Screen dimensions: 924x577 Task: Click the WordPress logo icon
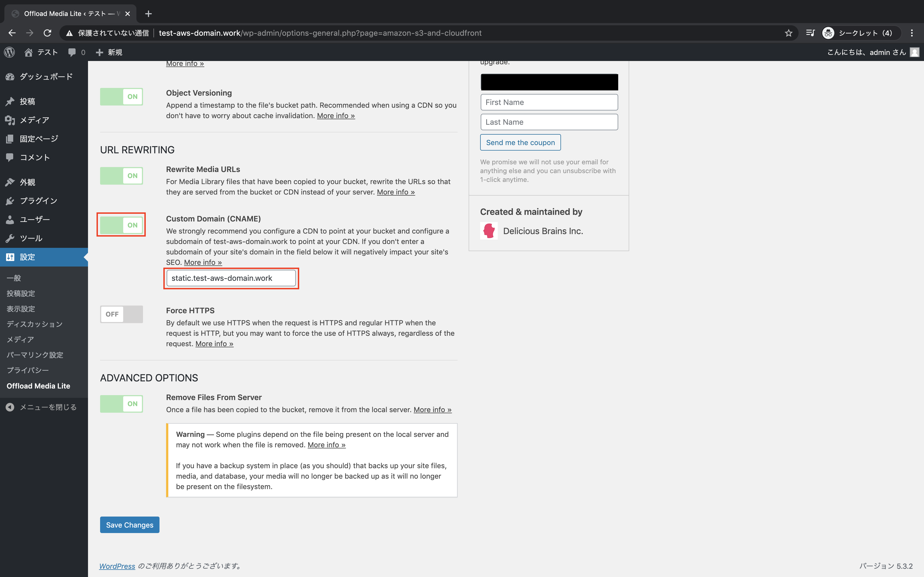coord(10,52)
